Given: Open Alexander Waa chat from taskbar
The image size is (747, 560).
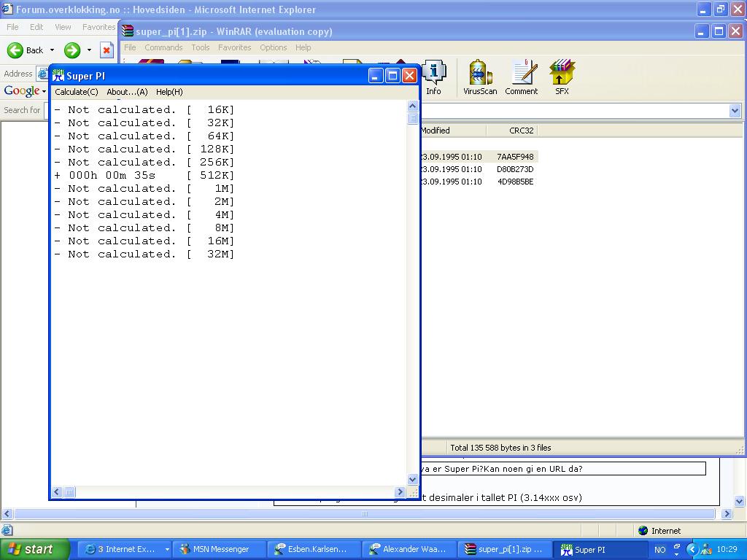Looking at the screenshot, I should point(409,549).
